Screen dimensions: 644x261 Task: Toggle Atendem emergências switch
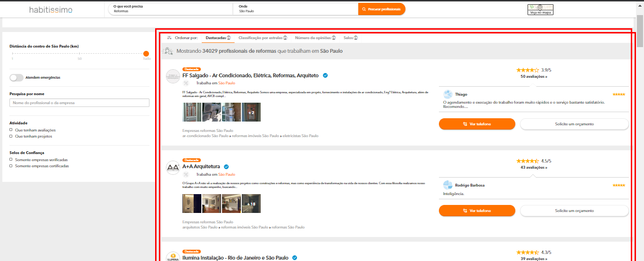pos(17,77)
